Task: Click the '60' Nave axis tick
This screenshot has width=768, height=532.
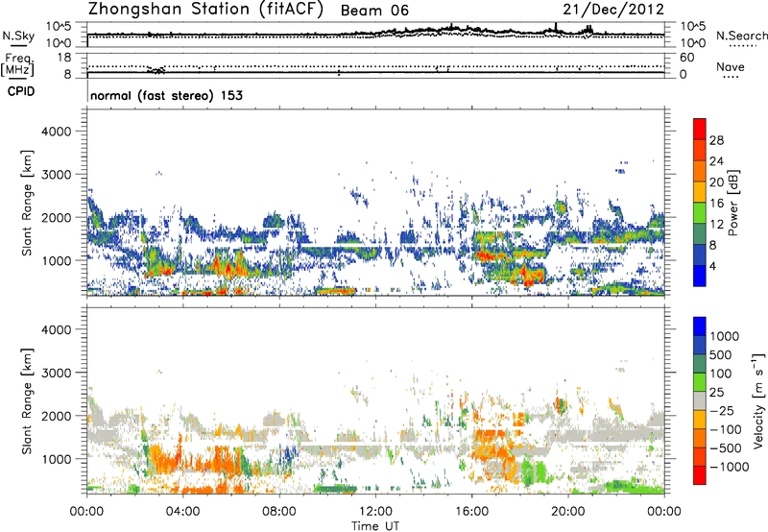Action: click(686, 58)
